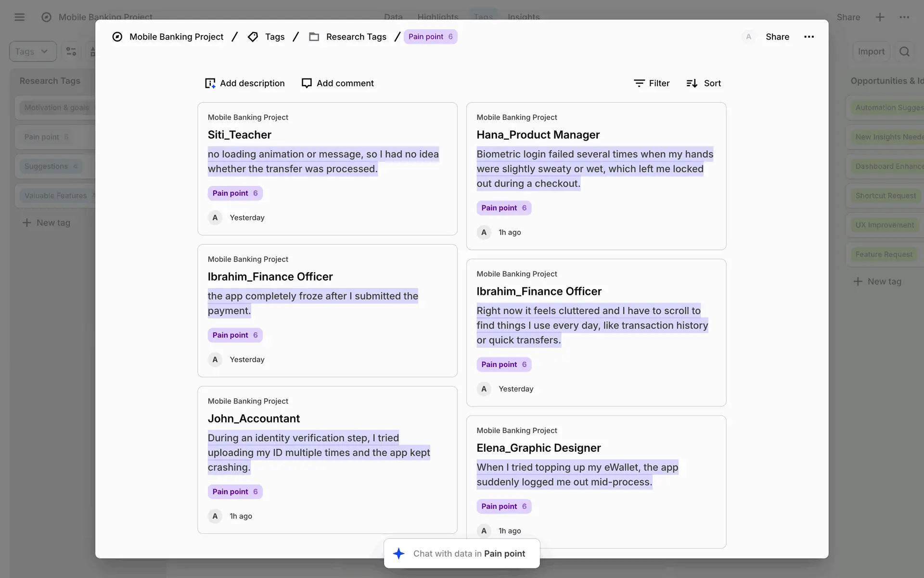Switch to the Highlights tab
The image size is (924, 578).
[x=437, y=17]
